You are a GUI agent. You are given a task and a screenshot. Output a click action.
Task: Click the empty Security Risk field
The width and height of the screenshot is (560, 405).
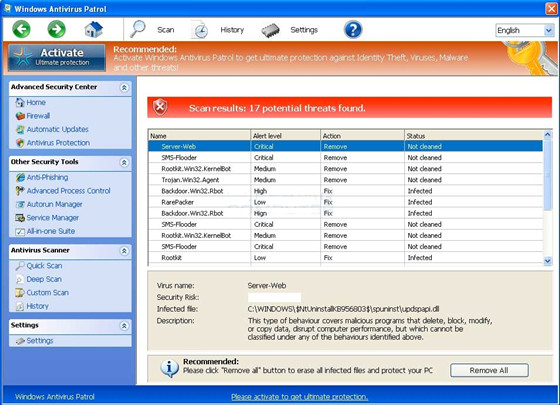pyautogui.click(x=274, y=297)
